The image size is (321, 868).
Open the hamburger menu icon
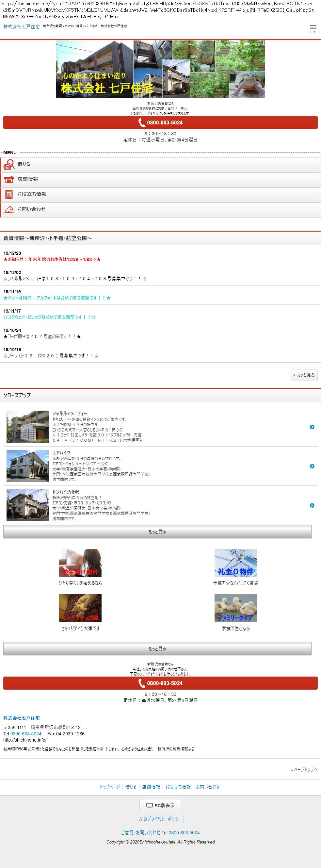point(313,28)
